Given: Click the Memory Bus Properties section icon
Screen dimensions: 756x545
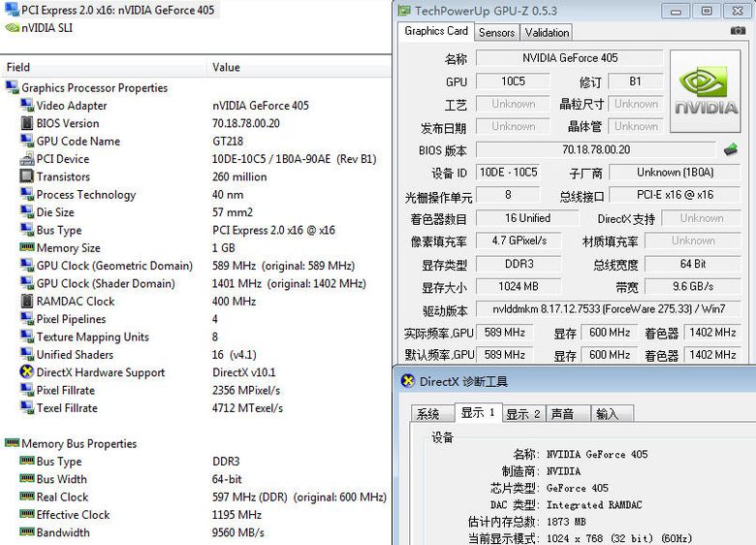Looking at the screenshot, I should click(x=12, y=443).
